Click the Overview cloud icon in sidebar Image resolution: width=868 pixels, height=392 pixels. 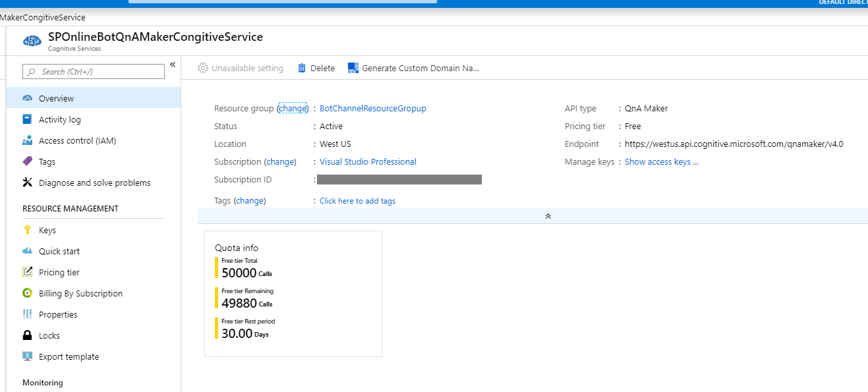pos(27,98)
